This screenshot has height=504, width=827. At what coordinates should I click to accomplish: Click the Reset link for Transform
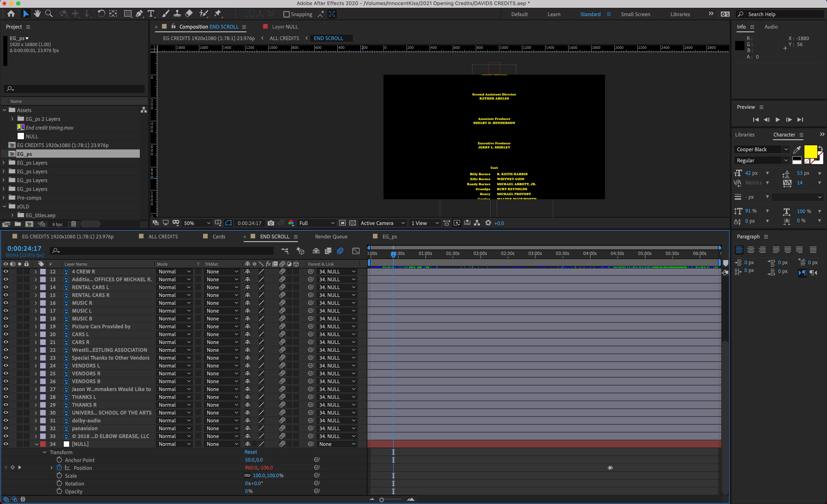(251, 452)
